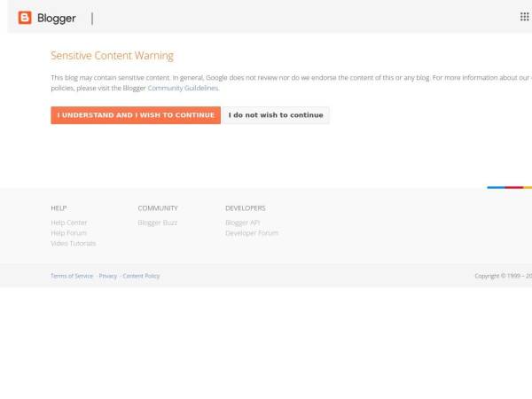
Task: Open Blogger Buzz under Community
Action: pos(158,223)
